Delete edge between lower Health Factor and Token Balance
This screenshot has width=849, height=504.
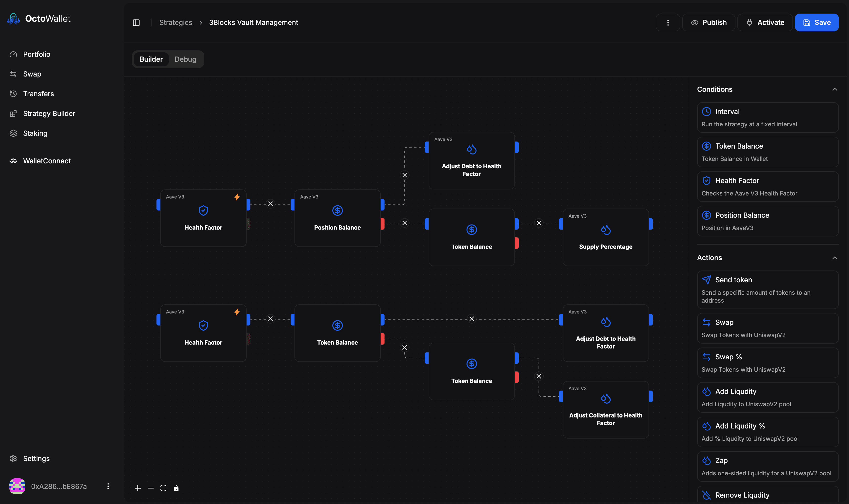click(x=270, y=319)
